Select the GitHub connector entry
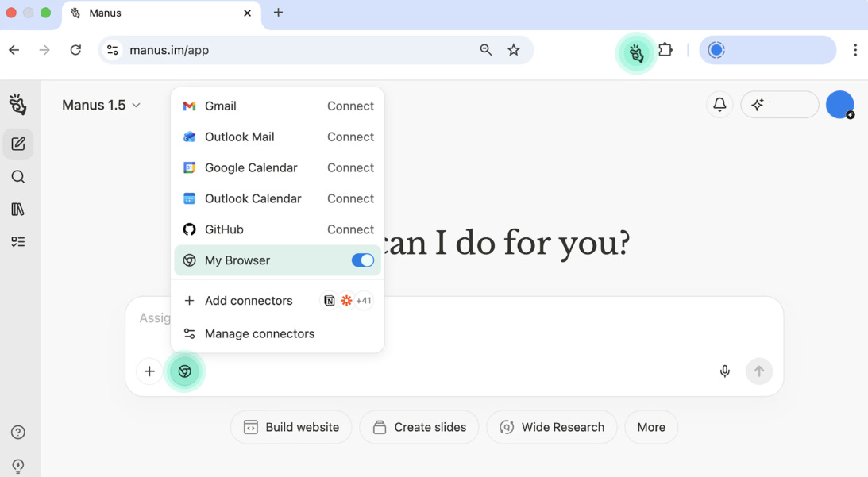 [277, 229]
